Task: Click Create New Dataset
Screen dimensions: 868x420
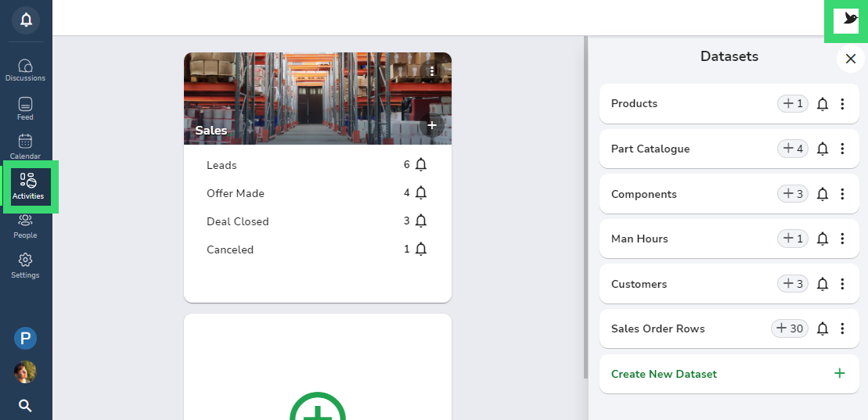Action: point(729,374)
